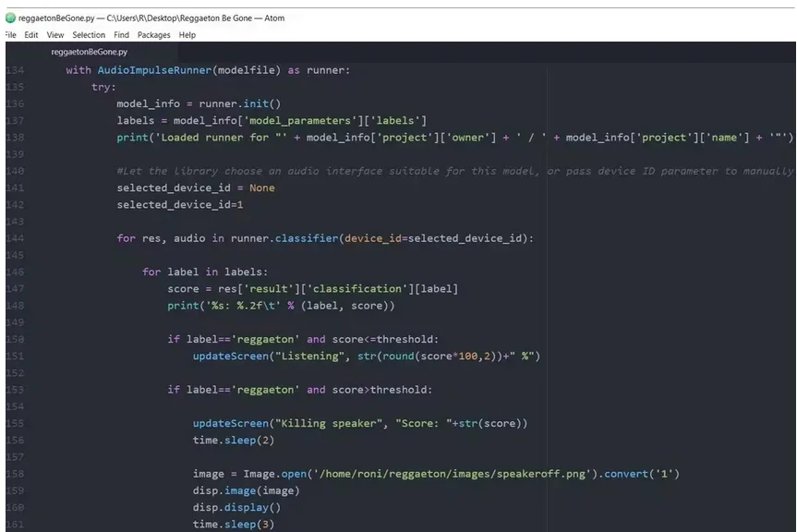Click line number 158 in the gutter
Viewport: 797px width, 532px height.
tap(15, 474)
